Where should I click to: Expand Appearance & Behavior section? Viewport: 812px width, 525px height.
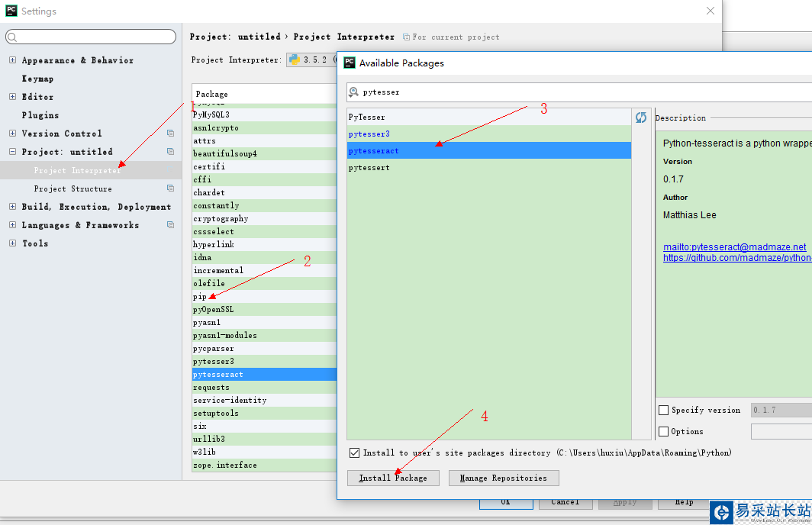(12, 60)
